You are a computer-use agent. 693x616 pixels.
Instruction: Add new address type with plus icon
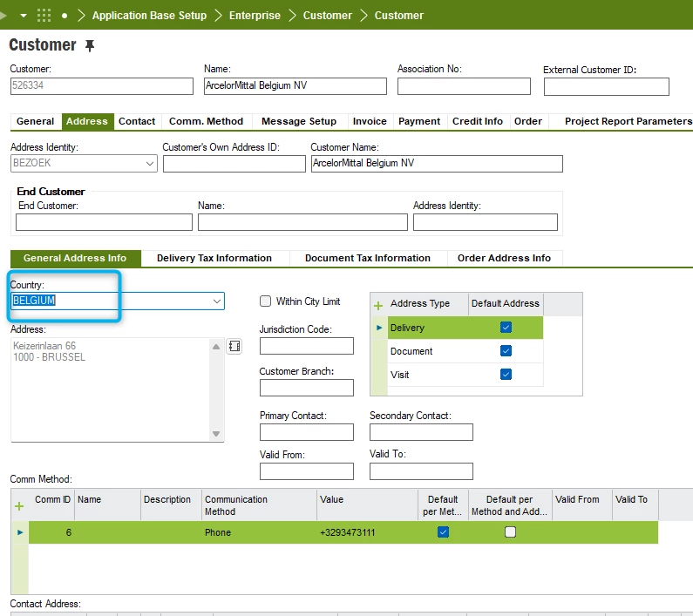378,306
